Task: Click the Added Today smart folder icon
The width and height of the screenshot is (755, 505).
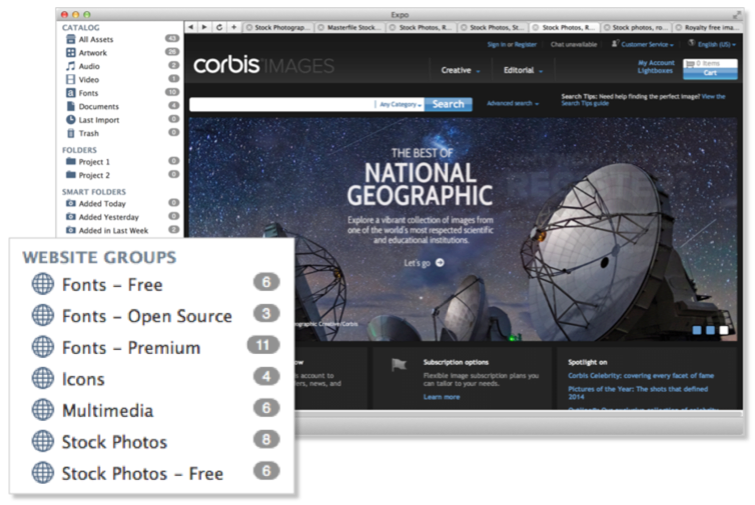Action: (71, 203)
